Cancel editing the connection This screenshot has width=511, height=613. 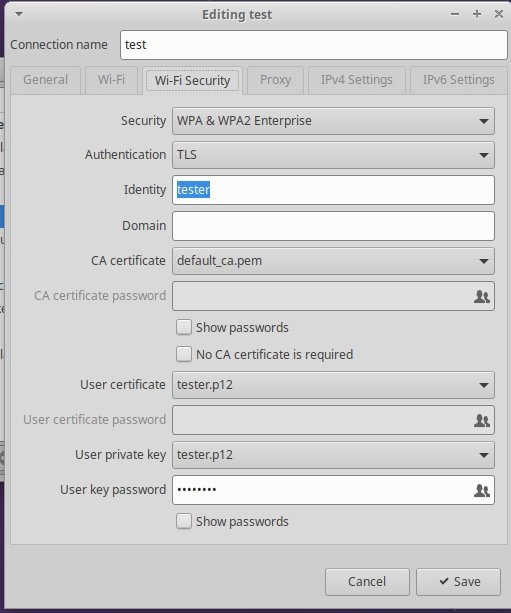click(367, 582)
